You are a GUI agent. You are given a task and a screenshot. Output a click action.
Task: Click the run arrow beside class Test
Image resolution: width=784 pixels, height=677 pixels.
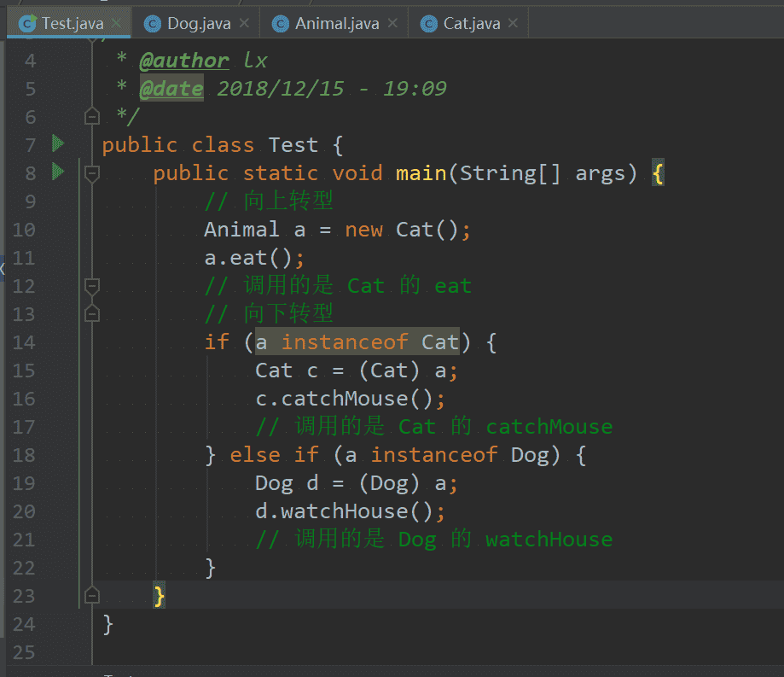(x=58, y=143)
